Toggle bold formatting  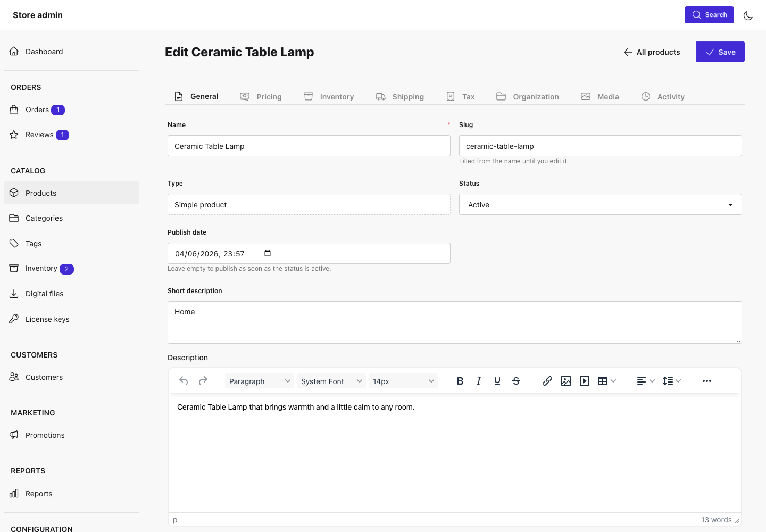[x=460, y=381]
